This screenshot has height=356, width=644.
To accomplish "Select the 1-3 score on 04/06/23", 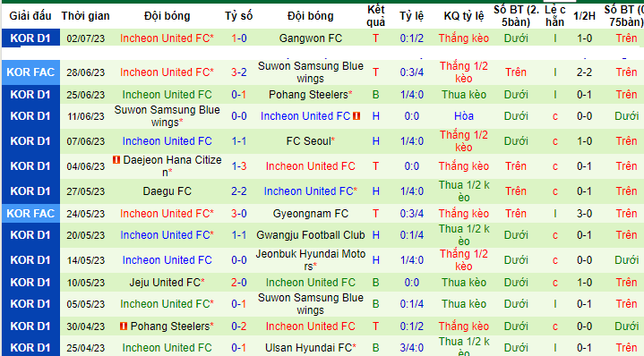I will [x=238, y=166].
